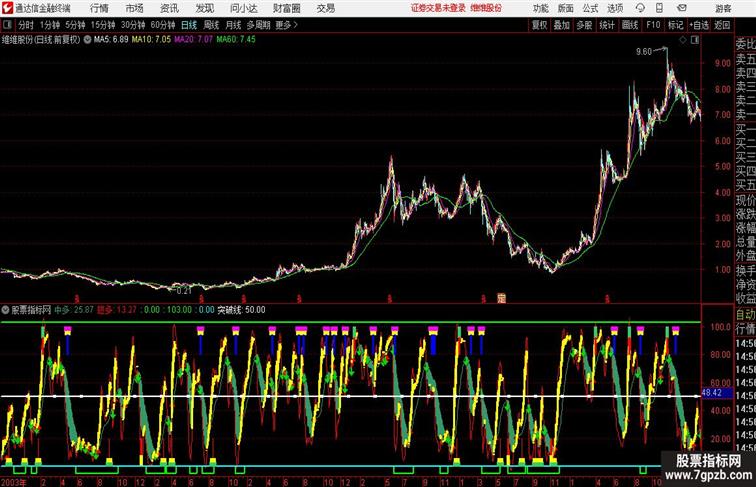This screenshot has width=756, height=487.
Task: Click the 9.60 high price label
Action: 644,52
